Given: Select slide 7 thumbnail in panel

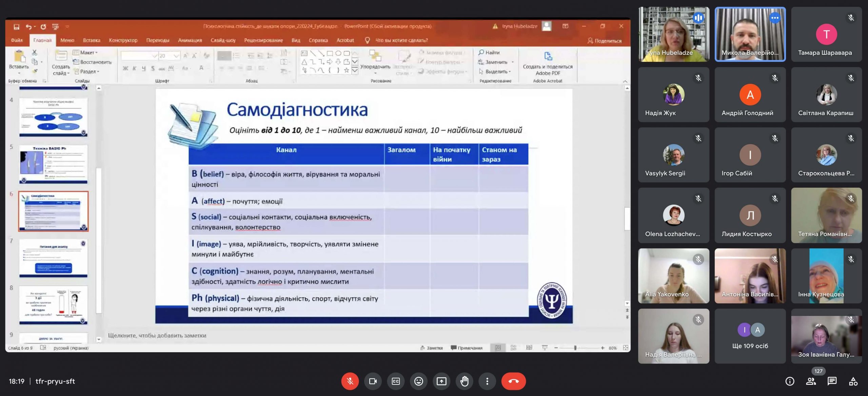Looking at the screenshot, I should tap(53, 259).
